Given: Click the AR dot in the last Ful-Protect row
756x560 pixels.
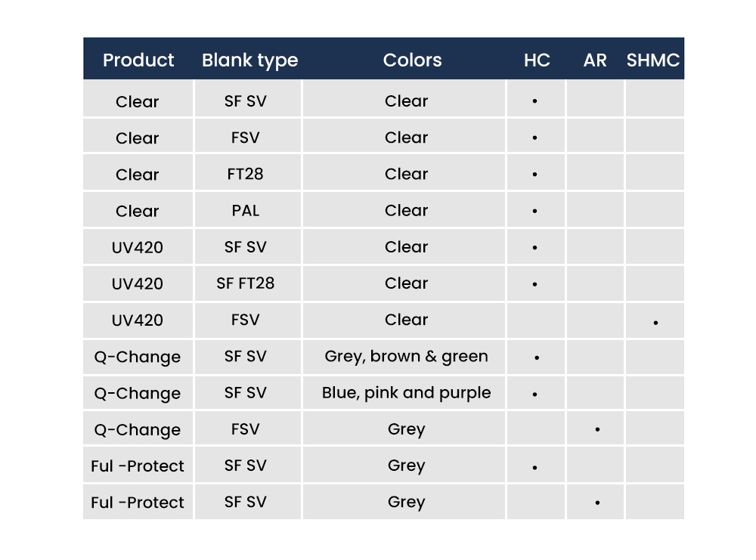Looking at the screenshot, I should pos(597,503).
